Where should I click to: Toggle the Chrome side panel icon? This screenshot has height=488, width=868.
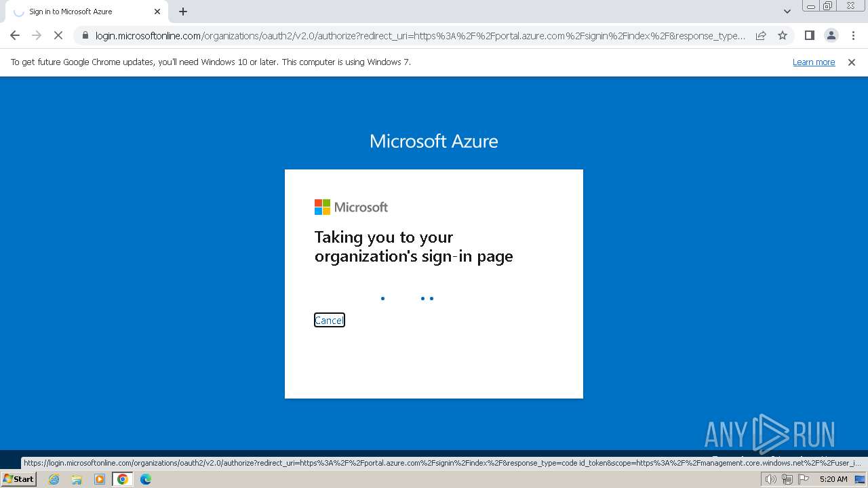[x=809, y=35]
